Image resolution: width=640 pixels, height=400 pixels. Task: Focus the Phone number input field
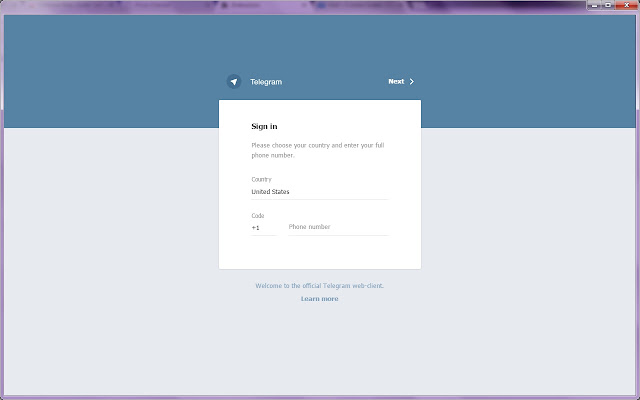coord(338,227)
